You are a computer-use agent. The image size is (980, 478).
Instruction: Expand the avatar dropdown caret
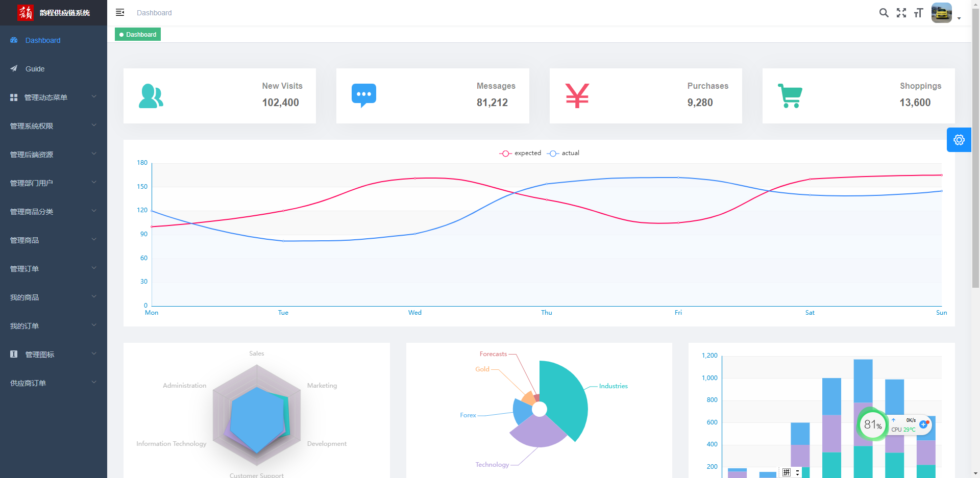(x=959, y=18)
